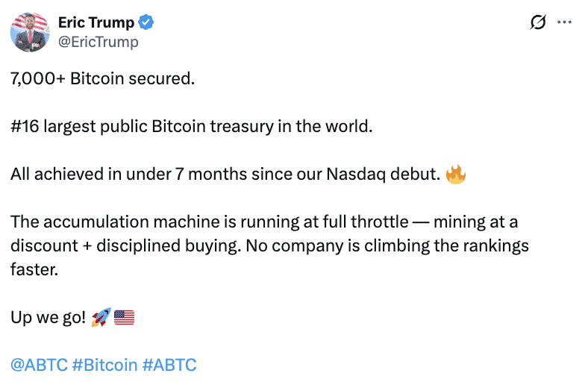This screenshot has width=588, height=385.
Task: Click the rocket emoji
Action: (100, 317)
